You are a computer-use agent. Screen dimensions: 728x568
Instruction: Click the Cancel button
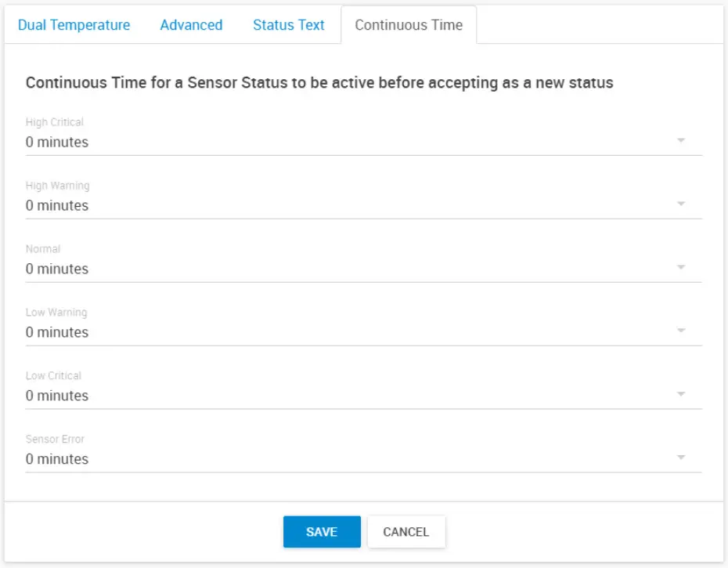coord(405,532)
